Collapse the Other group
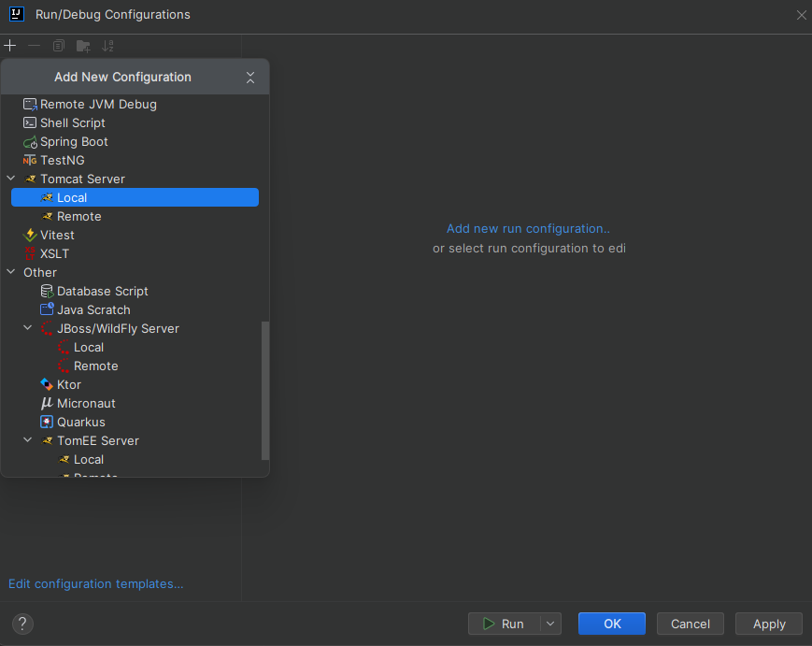812x646 pixels. point(11,271)
